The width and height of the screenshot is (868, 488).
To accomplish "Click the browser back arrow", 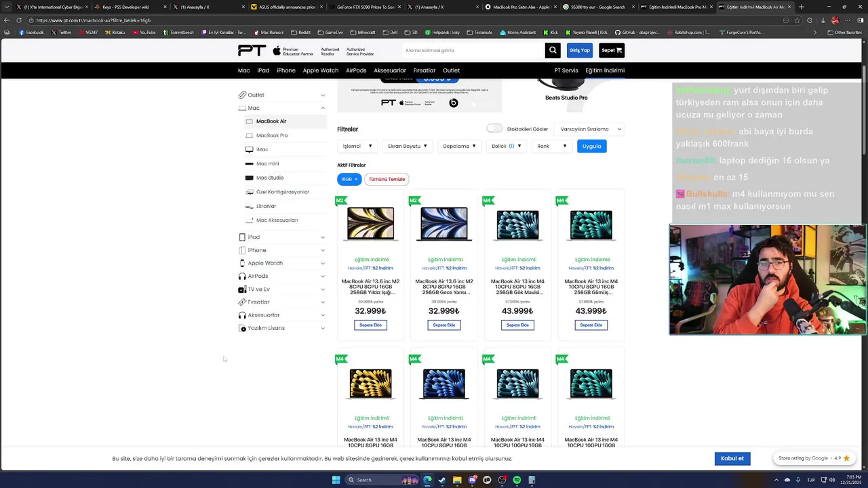I will click(6, 20).
